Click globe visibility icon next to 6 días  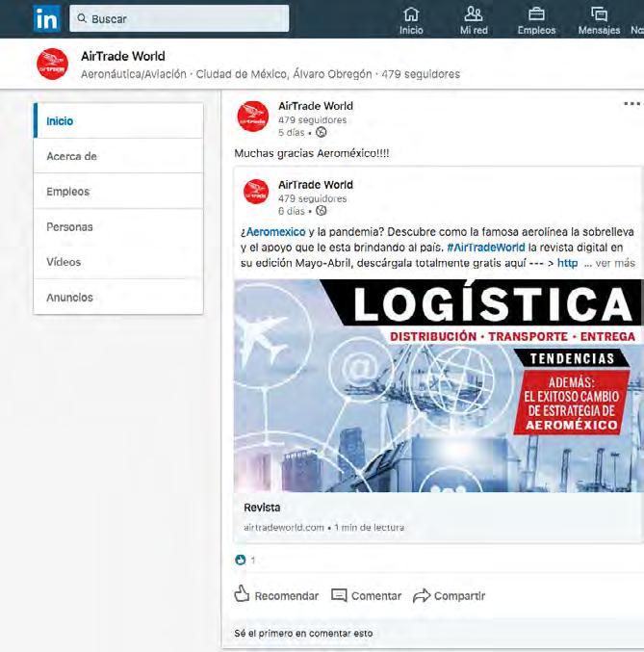tap(321, 211)
